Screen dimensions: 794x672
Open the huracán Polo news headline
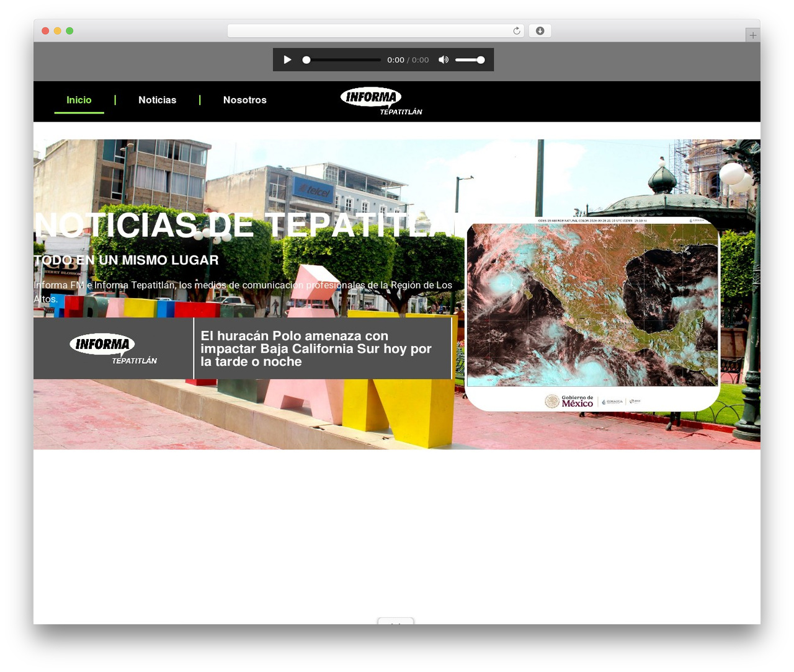[x=316, y=348]
